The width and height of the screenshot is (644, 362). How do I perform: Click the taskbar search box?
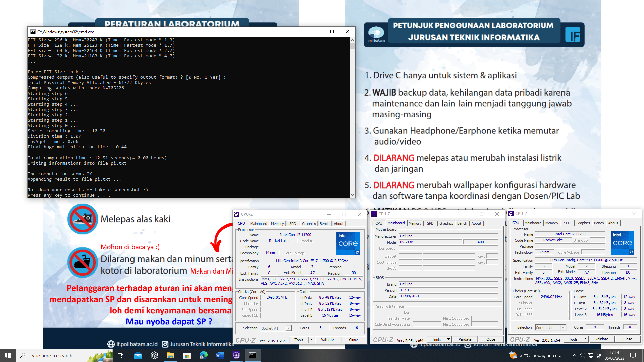point(64,355)
